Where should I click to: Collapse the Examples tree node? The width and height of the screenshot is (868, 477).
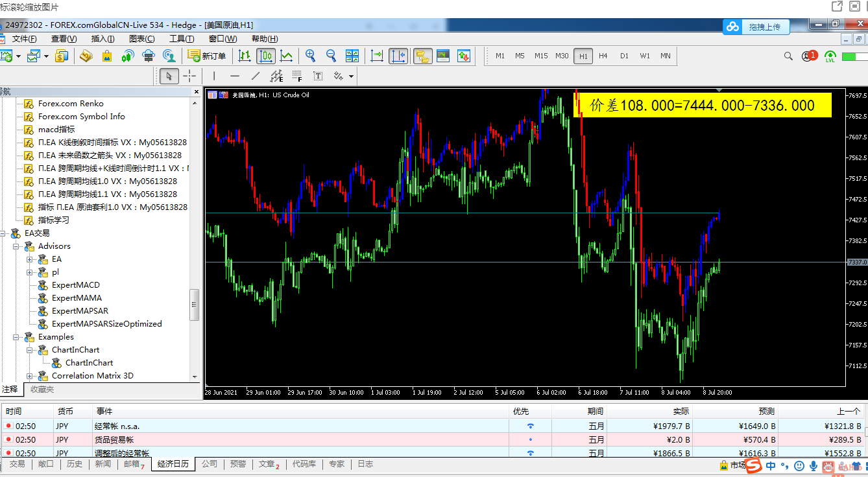pyautogui.click(x=16, y=337)
